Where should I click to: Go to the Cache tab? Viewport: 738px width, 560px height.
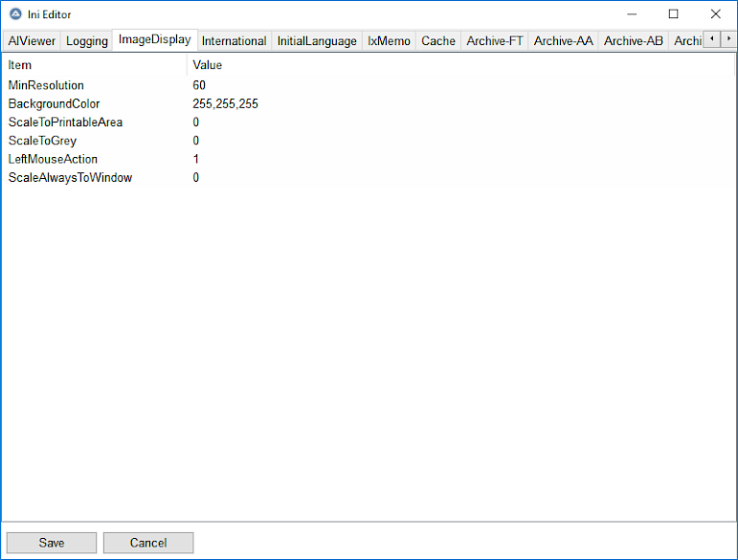coord(438,41)
